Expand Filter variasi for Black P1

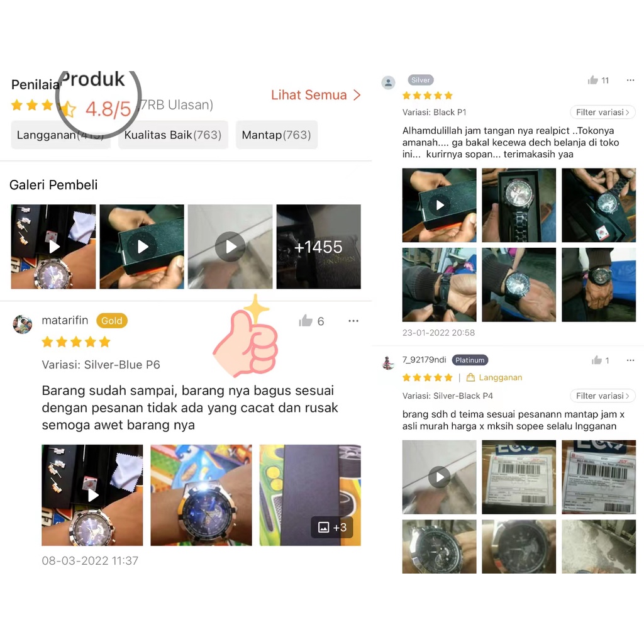click(602, 112)
